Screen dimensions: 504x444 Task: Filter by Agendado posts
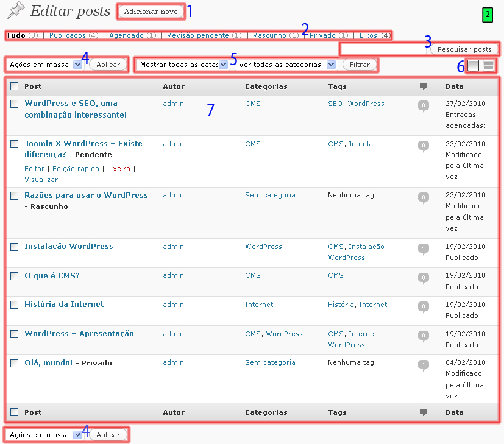[x=126, y=35]
